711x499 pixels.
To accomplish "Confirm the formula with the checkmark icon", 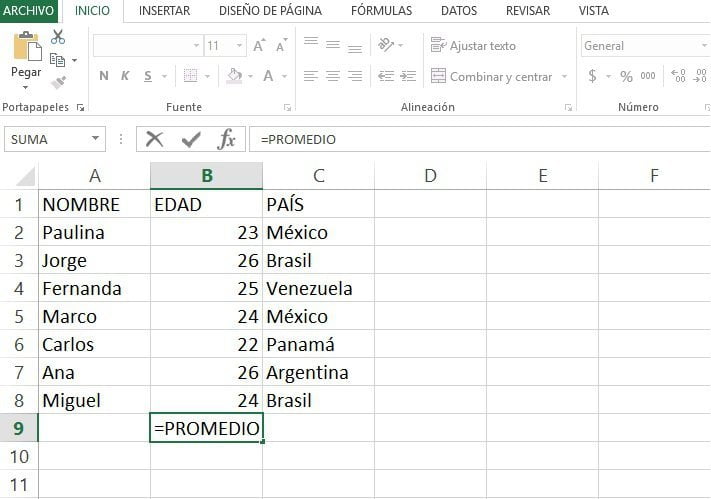I will pos(191,139).
